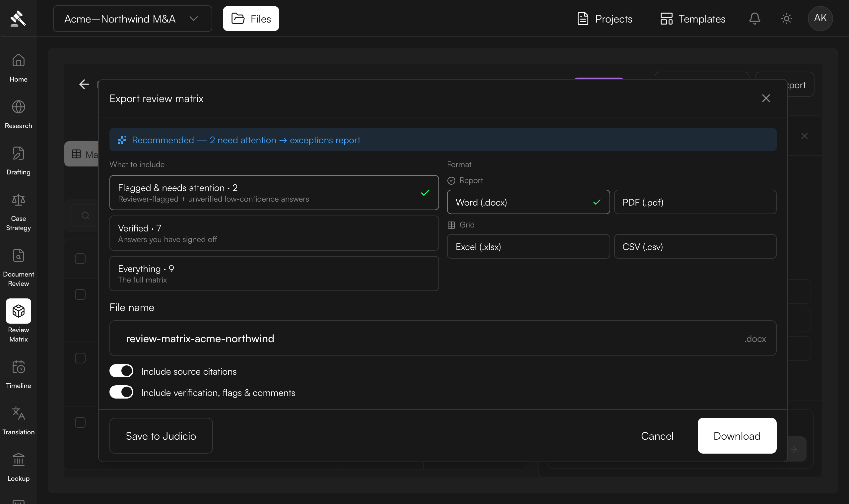Click Save to Judicio
Image resolution: width=849 pixels, height=504 pixels.
(x=161, y=436)
